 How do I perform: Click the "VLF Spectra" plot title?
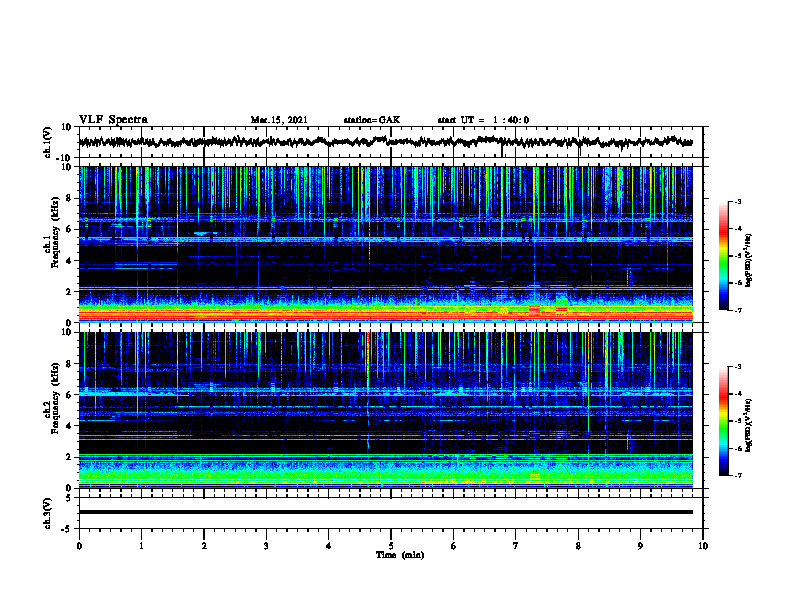(x=113, y=120)
